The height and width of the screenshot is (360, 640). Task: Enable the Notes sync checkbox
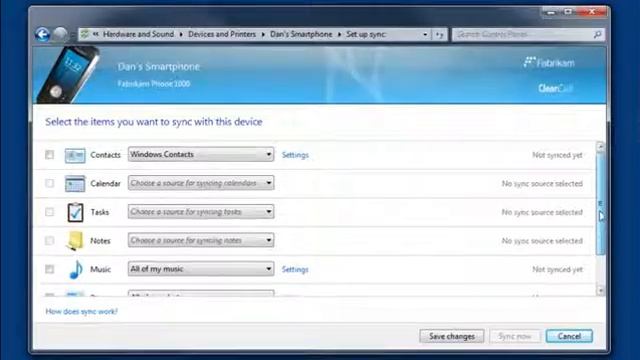tap(49, 240)
